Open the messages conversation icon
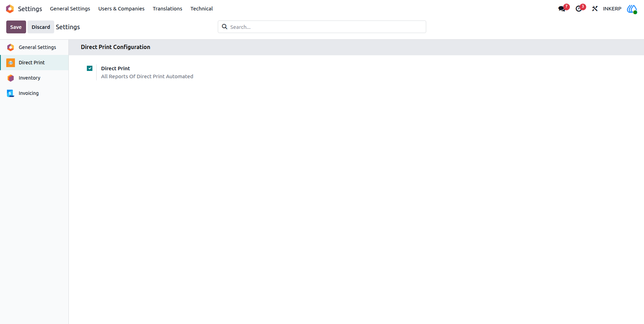Image resolution: width=644 pixels, height=324 pixels. click(x=562, y=9)
